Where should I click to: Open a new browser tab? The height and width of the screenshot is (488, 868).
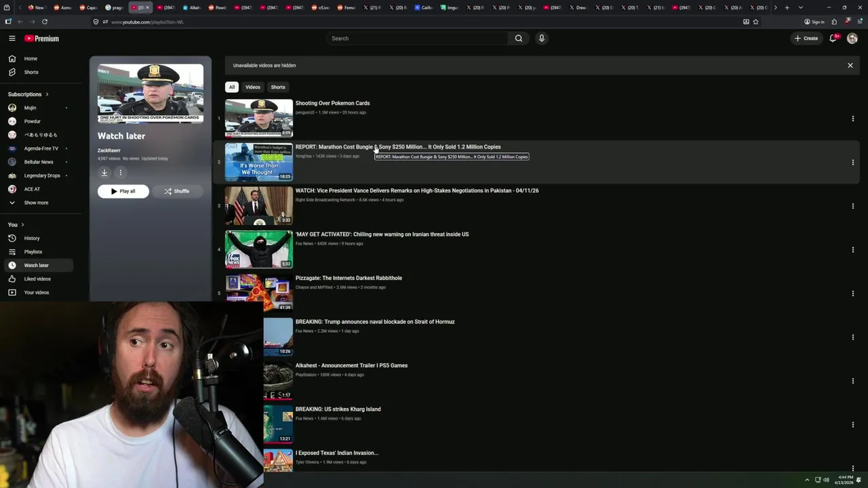[x=787, y=7]
